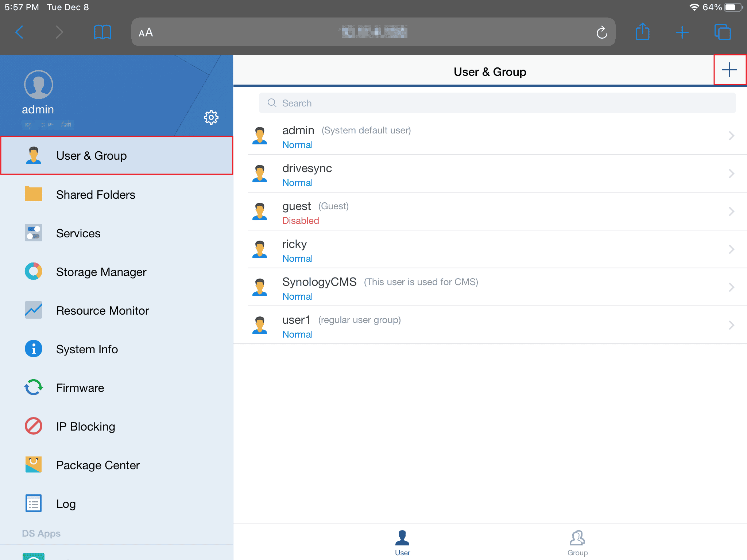Open Package Center from sidebar

(x=98, y=465)
